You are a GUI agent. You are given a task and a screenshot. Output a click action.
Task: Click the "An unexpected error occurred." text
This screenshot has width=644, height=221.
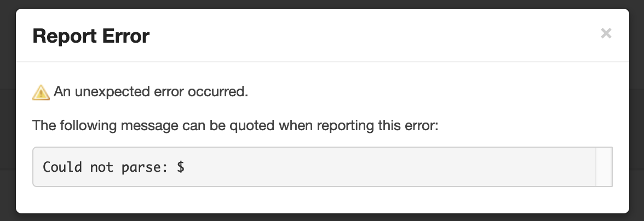click(151, 92)
